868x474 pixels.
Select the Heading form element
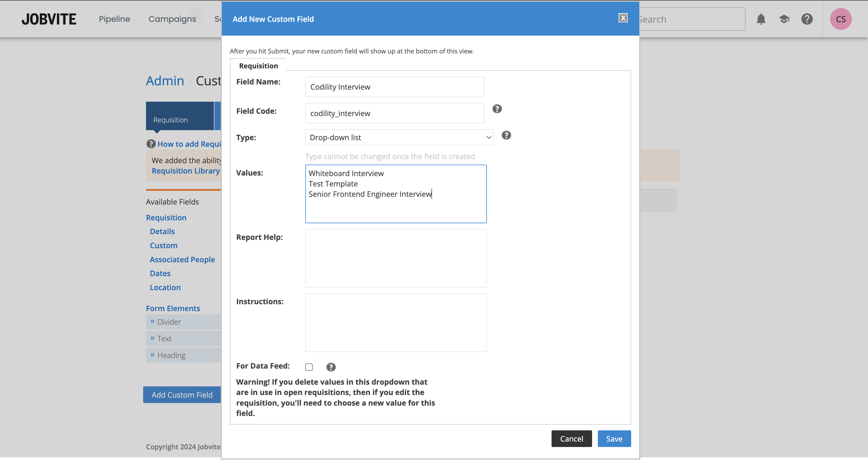[183, 355]
